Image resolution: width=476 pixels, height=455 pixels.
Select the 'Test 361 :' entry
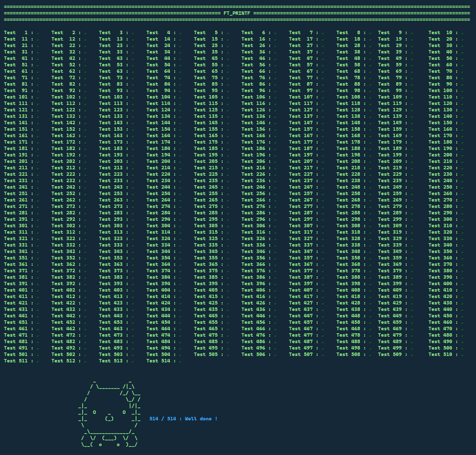18,264
